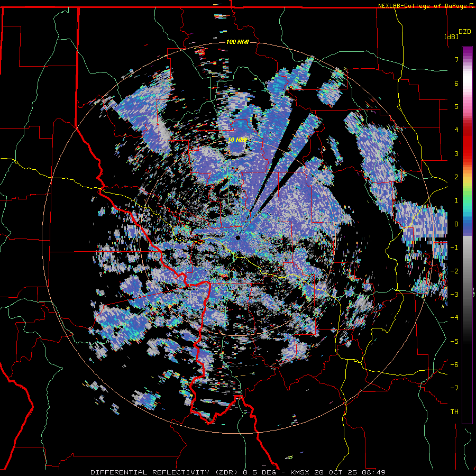
Task: Click the 100 NMI range ring label
Action: coord(237,42)
